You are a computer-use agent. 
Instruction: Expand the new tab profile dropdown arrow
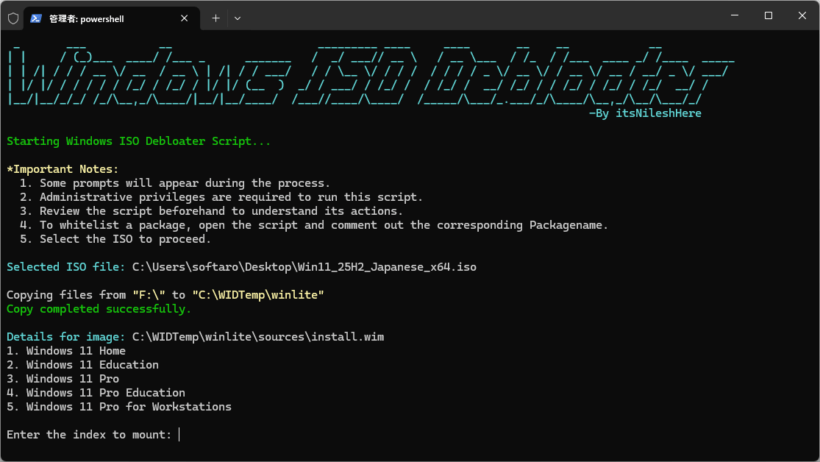[237, 18]
